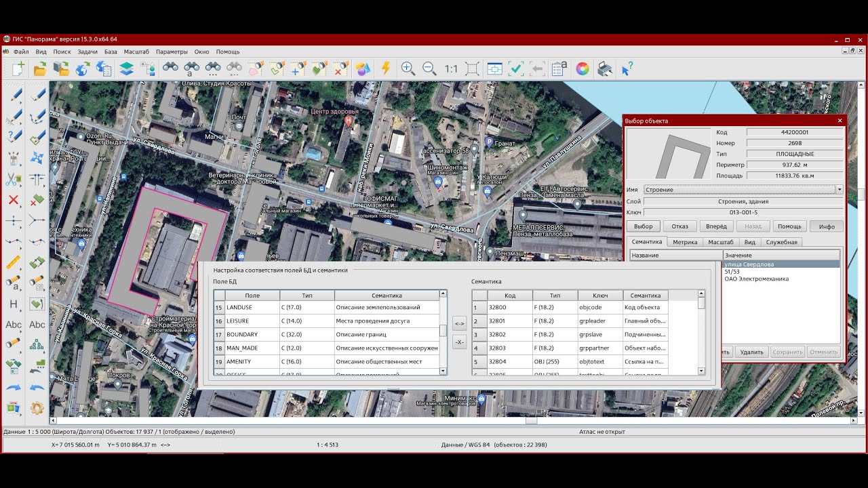Open the Задачи menu

click(x=87, y=52)
